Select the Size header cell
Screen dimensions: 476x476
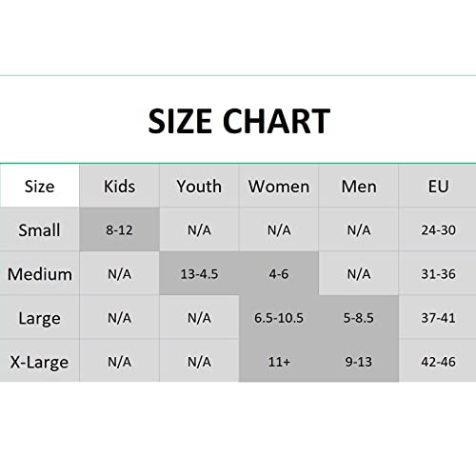(x=40, y=186)
